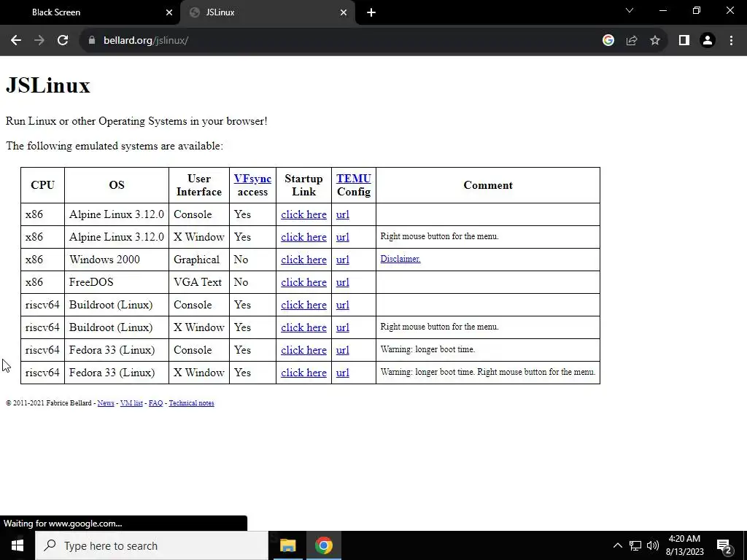747x560 pixels.
Task: Open url config for Fedora 33 X Window
Action: tap(343, 373)
